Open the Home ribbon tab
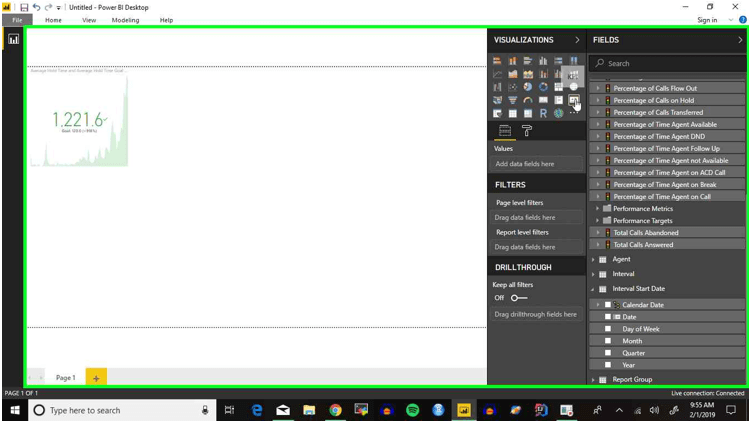751x423 pixels. [x=53, y=20]
